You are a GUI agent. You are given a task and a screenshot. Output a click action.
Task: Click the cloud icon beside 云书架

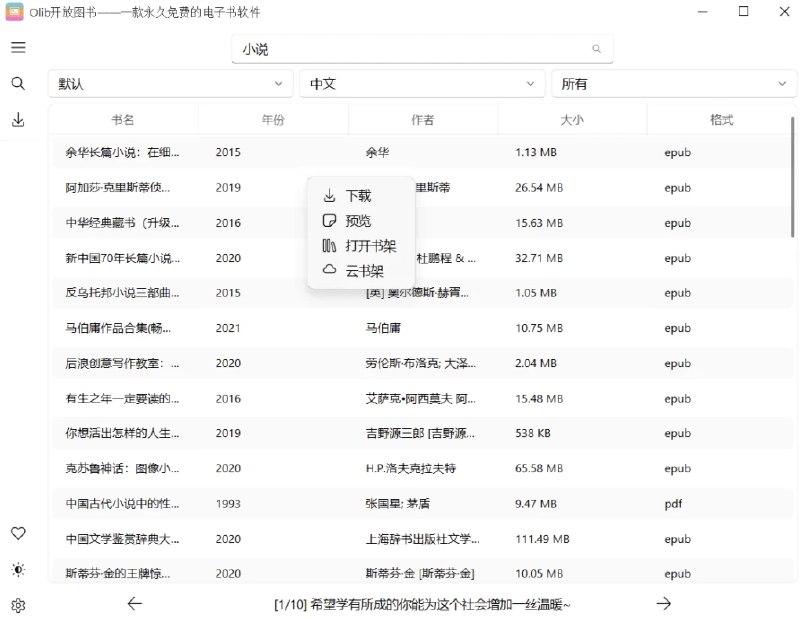pos(330,269)
